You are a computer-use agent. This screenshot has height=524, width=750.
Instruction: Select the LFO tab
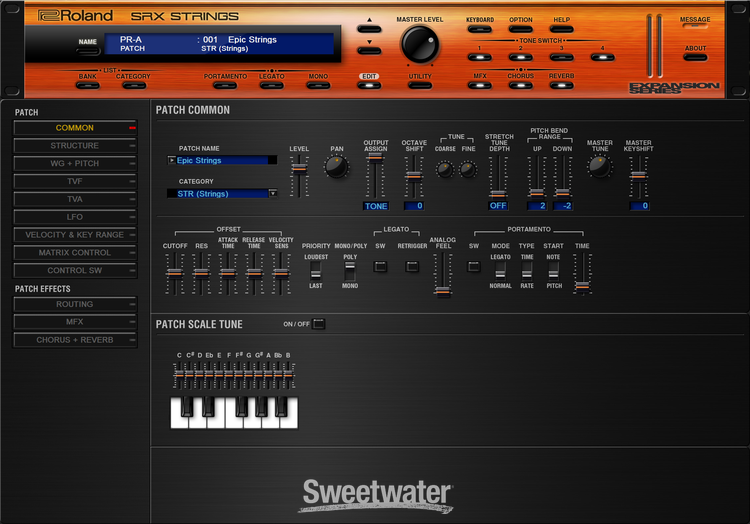pos(75,217)
